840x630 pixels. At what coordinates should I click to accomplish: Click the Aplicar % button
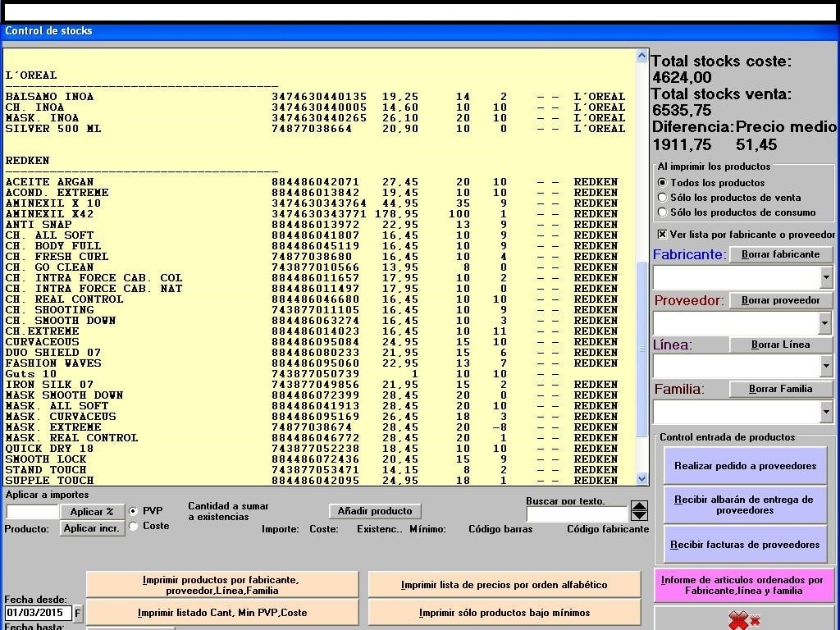(x=92, y=512)
